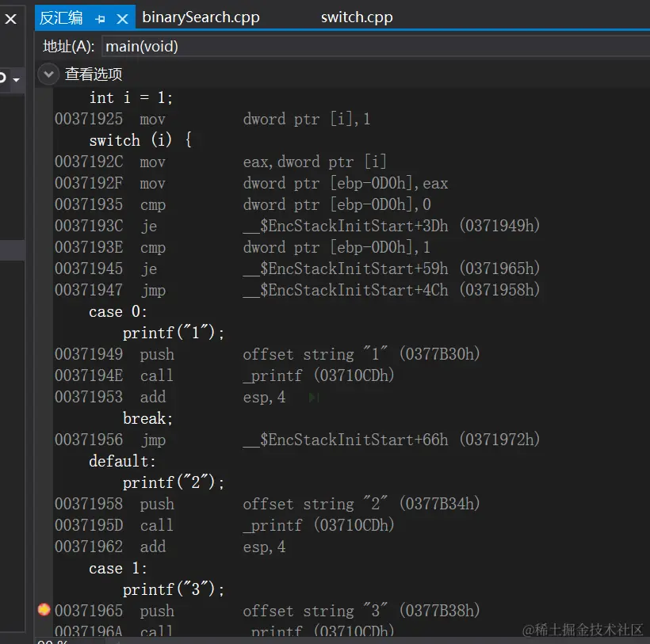The width and height of the screenshot is (650, 644).
Task: Click the run-to-cursor glyph beside esp, 4
Action: tap(313, 398)
